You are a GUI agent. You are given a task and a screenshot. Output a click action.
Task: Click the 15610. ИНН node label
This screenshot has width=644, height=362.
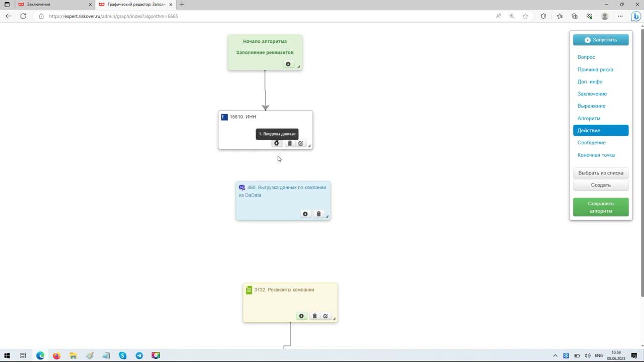pos(243,117)
